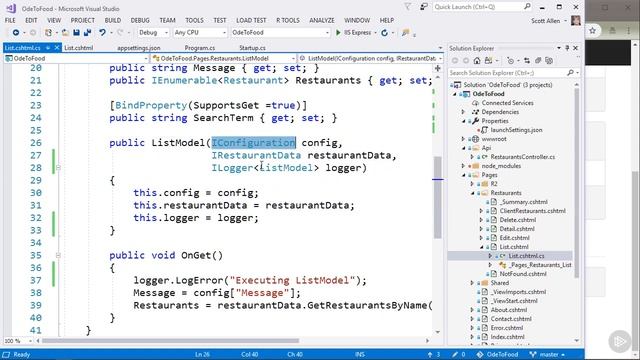
Task: Open the ListModel member navigation dropdown
Action: coord(371,59)
